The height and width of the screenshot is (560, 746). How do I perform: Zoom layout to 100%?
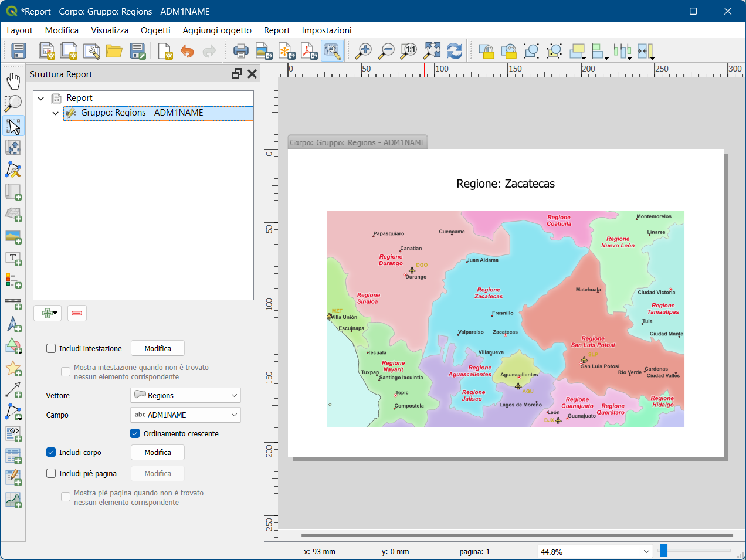pos(409,51)
